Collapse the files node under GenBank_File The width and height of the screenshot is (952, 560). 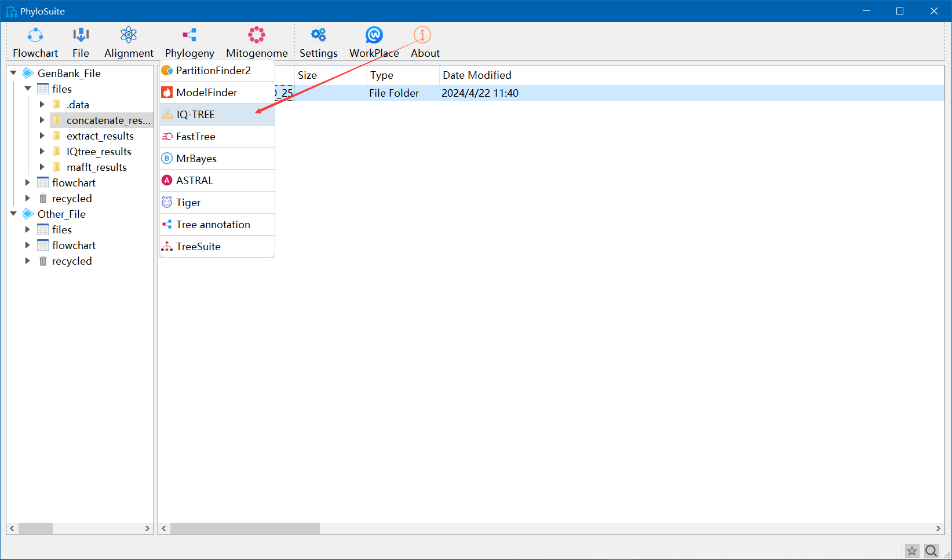28,89
